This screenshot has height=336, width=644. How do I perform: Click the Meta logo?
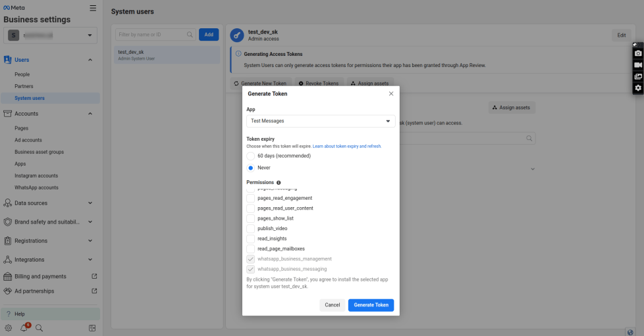[x=14, y=8]
